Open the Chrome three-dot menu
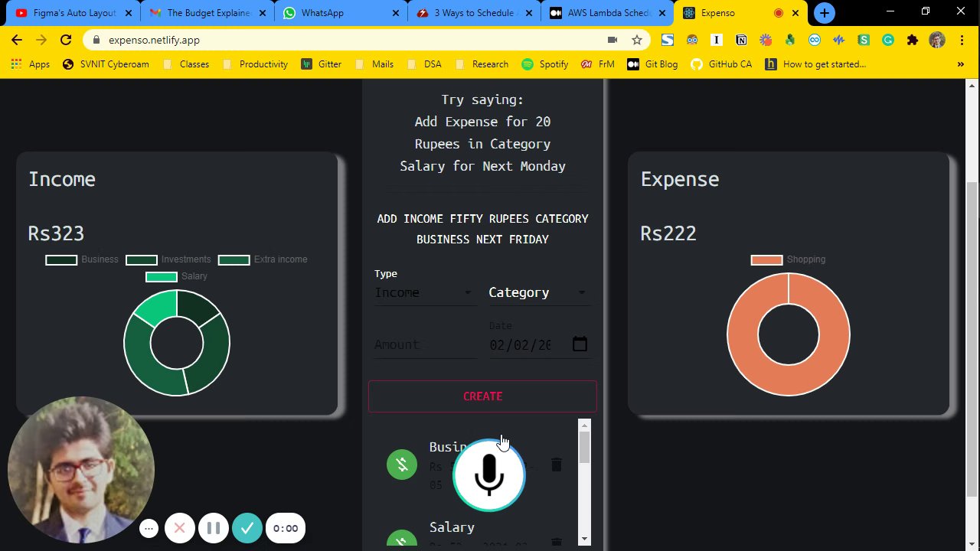This screenshot has width=980, height=551. [962, 40]
